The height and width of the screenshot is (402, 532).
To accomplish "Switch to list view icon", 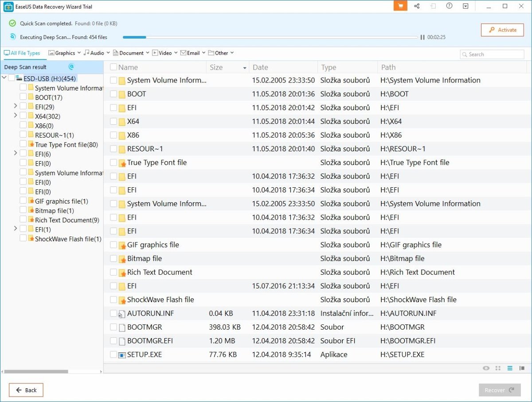I will (x=510, y=368).
